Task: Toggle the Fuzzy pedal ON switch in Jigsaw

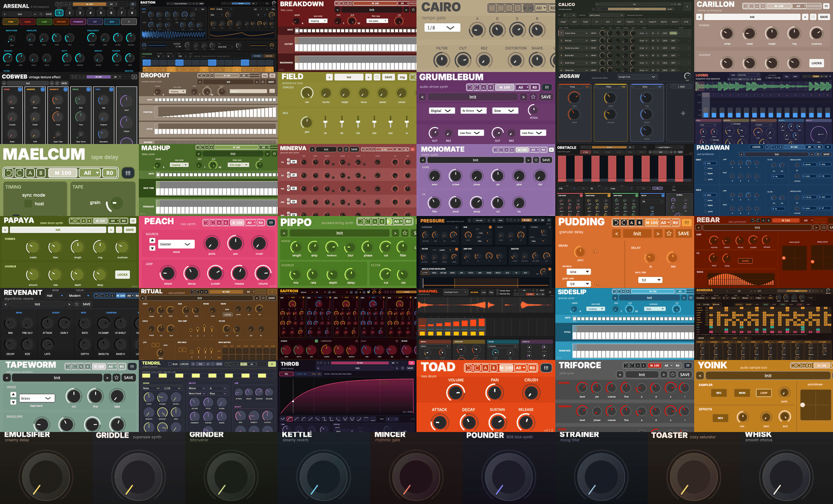Action: pos(587,87)
